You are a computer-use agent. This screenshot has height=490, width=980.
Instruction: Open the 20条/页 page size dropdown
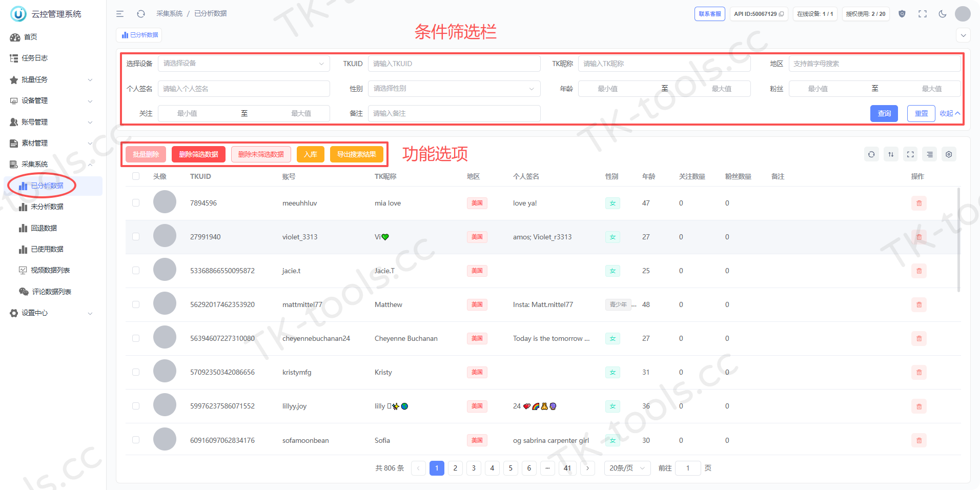click(x=627, y=468)
